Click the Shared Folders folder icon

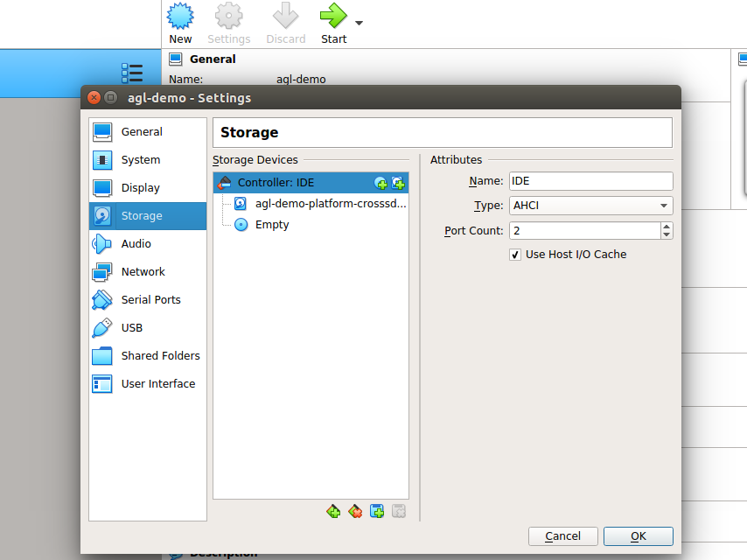click(102, 356)
